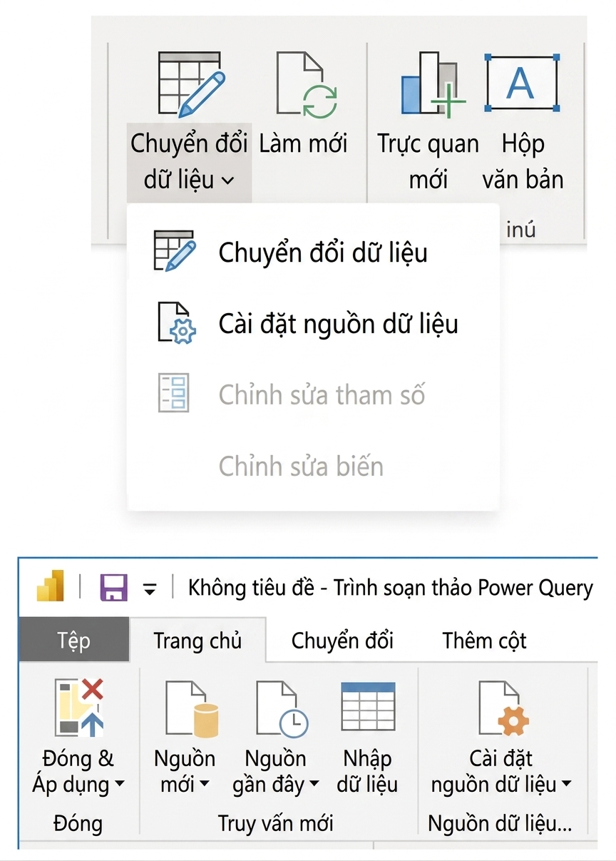Switch to the Trang chủ tab
This screenshot has height=861, width=616.
pos(197,641)
